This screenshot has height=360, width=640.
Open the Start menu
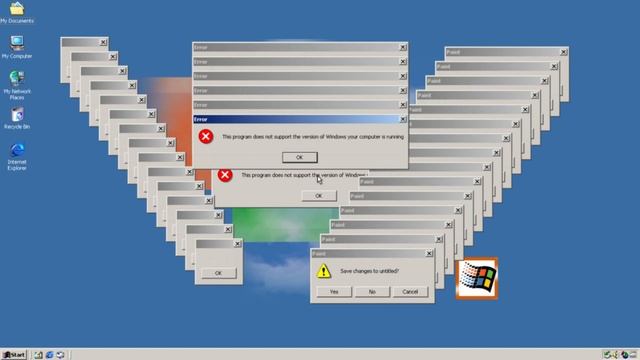tap(14, 355)
